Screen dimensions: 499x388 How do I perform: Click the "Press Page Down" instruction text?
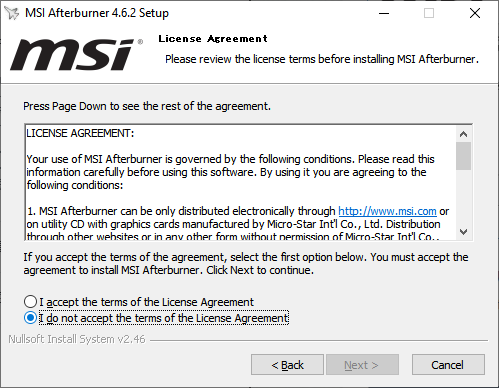tap(147, 106)
